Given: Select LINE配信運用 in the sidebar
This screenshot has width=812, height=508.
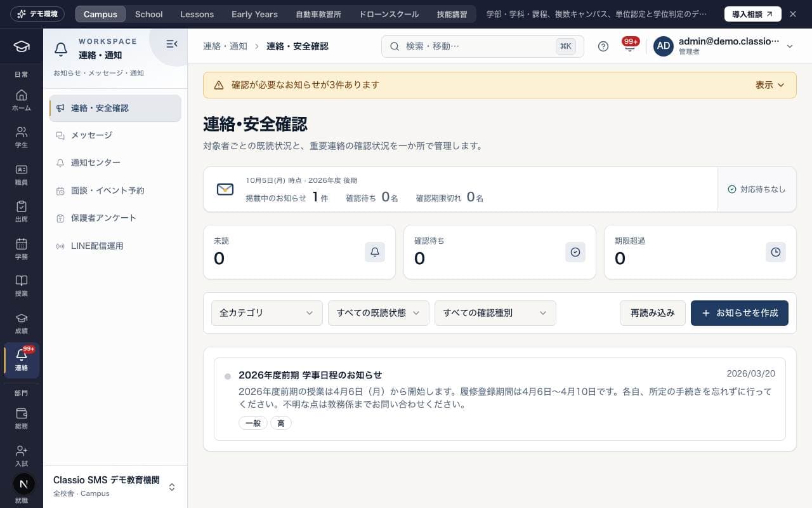Looking at the screenshot, I should tap(115, 246).
